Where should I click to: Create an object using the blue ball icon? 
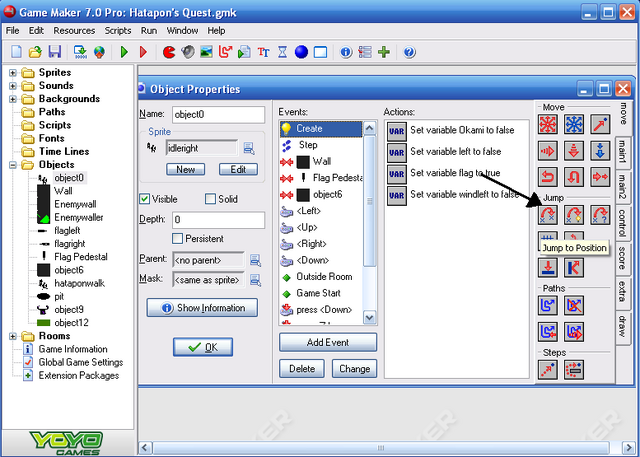coord(301,52)
